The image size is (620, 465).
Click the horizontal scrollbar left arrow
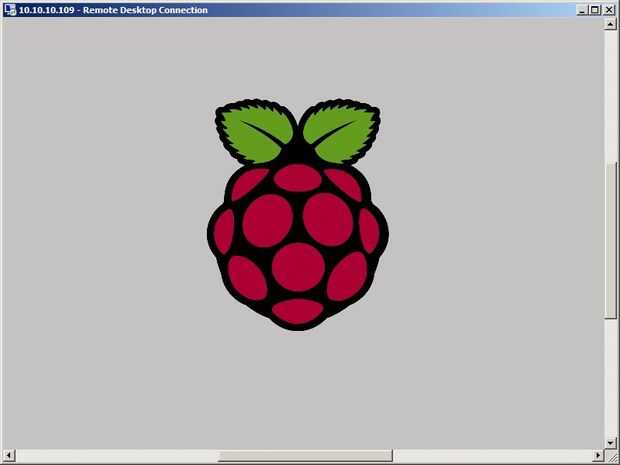9,455
